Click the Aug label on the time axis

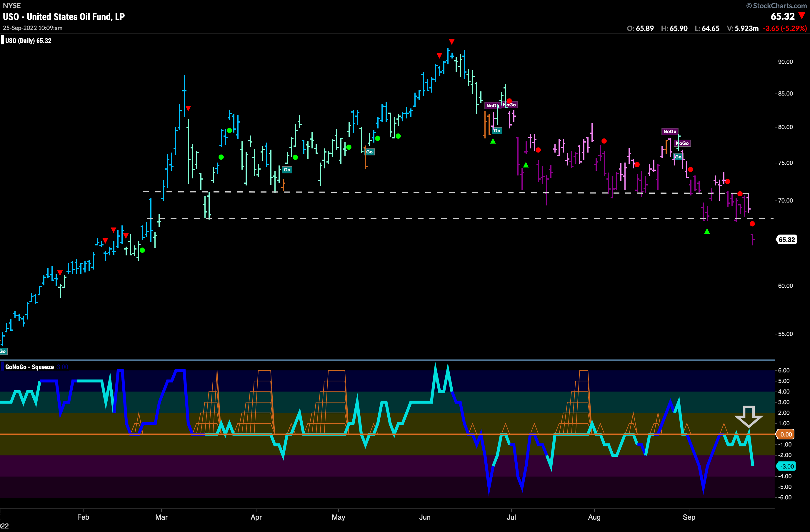pyautogui.click(x=594, y=517)
